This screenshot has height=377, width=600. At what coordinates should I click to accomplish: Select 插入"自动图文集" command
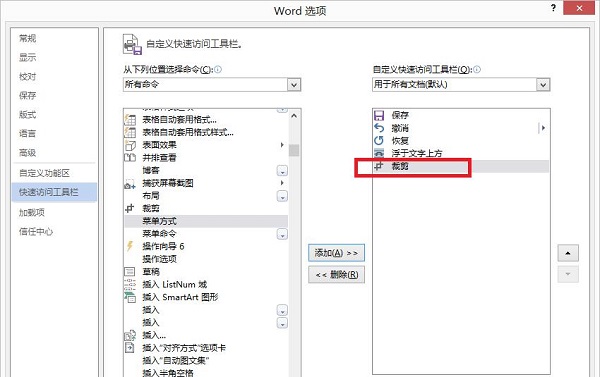point(176,360)
